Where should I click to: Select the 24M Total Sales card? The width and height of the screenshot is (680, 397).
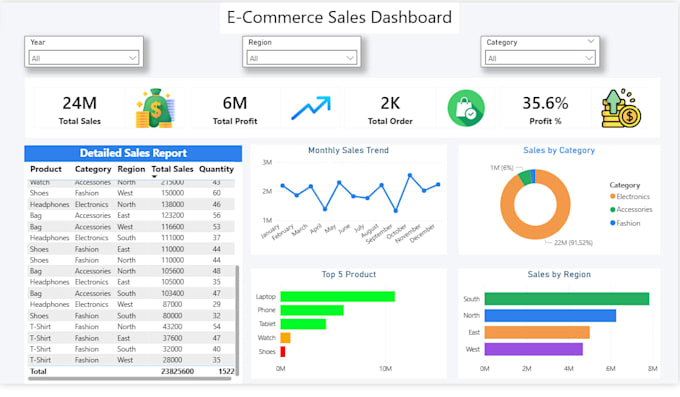80,108
